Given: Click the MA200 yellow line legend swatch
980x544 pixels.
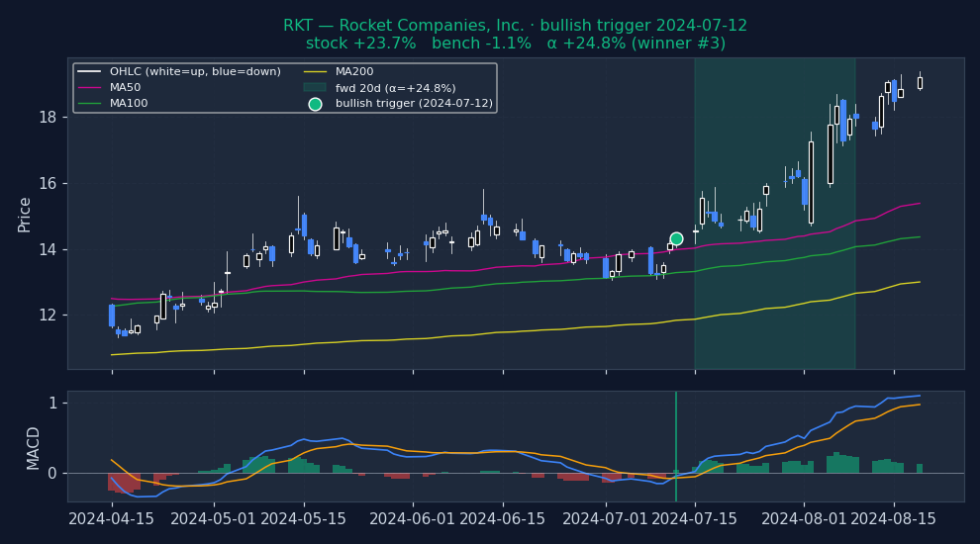Looking at the screenshot, I should coord(315,72).
